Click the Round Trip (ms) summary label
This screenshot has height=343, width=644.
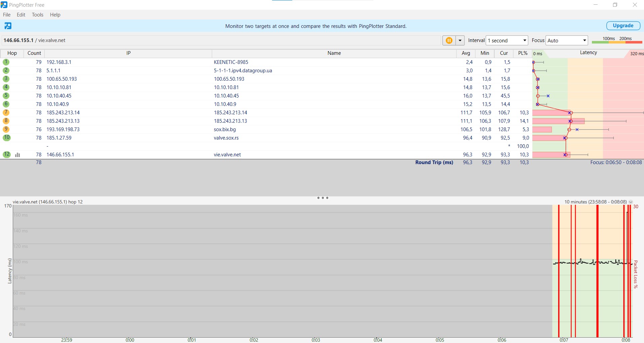(x=434, y=162)
